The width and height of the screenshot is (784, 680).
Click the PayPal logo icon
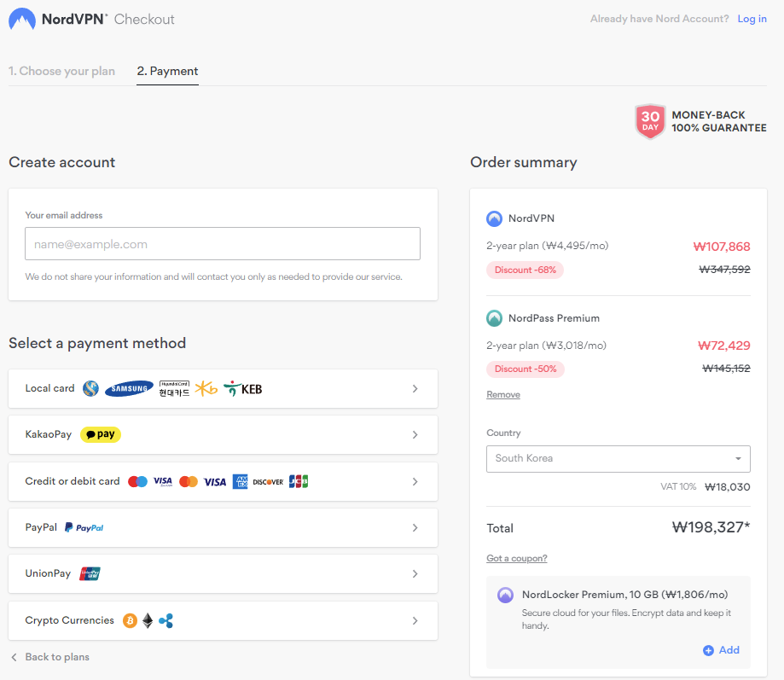(x=84, y=527)
